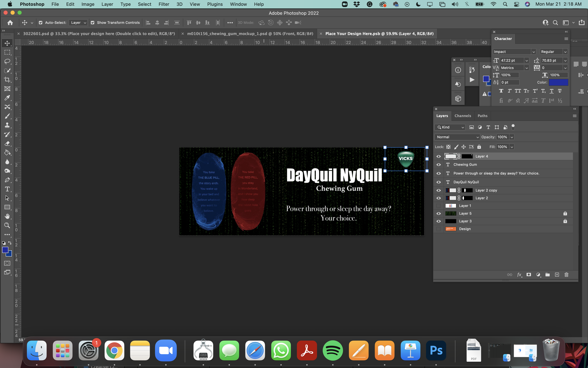Click the Home icon in options bar
This screenshot has height=368, width=588.
[10, 23]
